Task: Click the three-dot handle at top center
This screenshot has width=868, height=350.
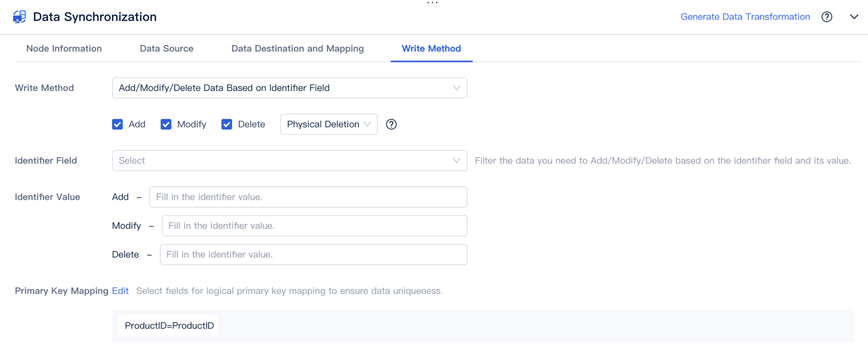Action: 432,3
